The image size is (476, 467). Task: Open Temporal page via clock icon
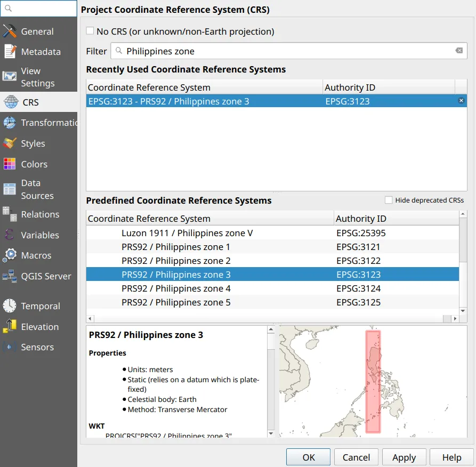[10, 306]
